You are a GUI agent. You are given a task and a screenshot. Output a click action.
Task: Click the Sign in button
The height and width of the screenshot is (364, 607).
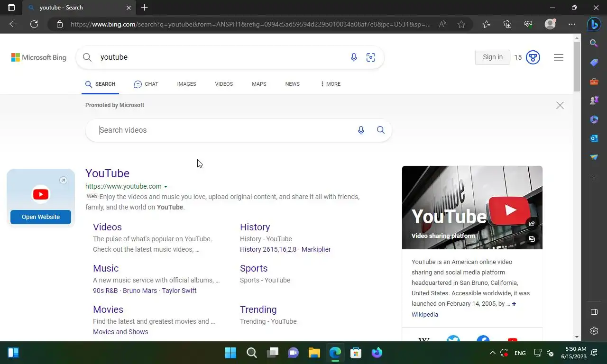(493, 57)
